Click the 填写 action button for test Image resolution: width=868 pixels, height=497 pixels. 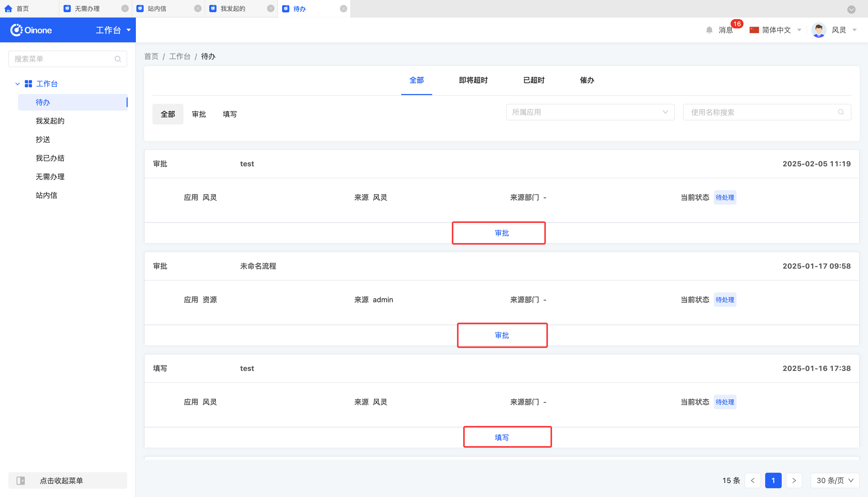(502, 437)
